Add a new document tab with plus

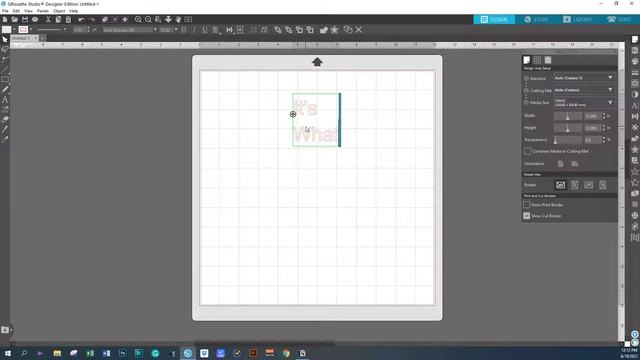click(x=42, y=38)
